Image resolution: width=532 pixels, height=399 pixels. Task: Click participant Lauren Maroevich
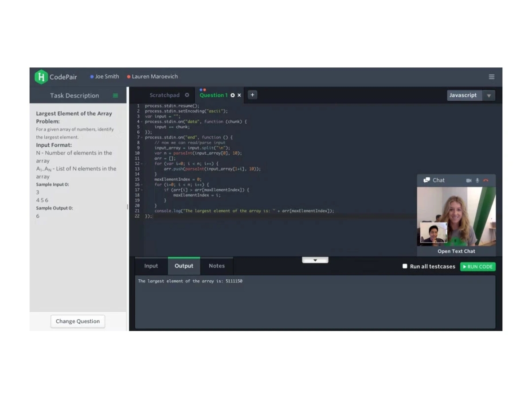153,76
